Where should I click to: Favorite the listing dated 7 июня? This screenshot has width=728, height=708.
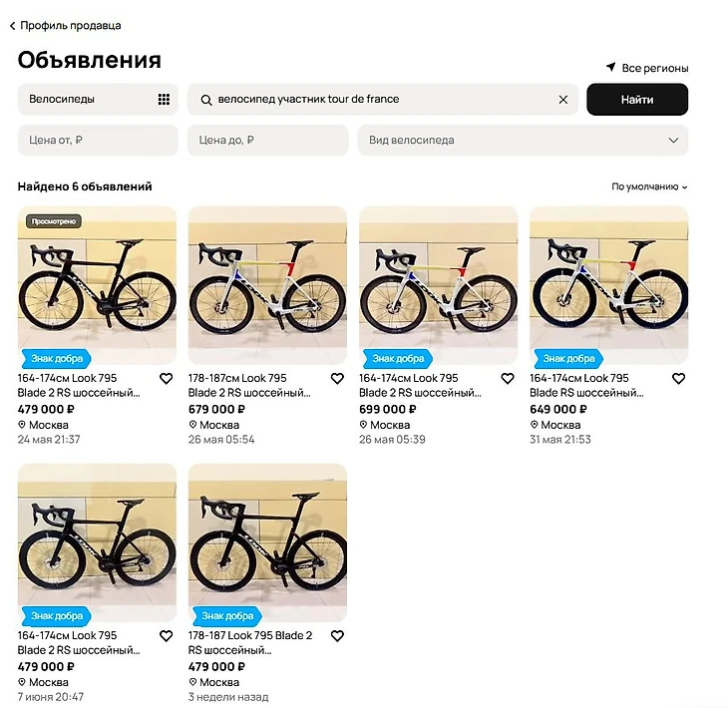point(167,636)
